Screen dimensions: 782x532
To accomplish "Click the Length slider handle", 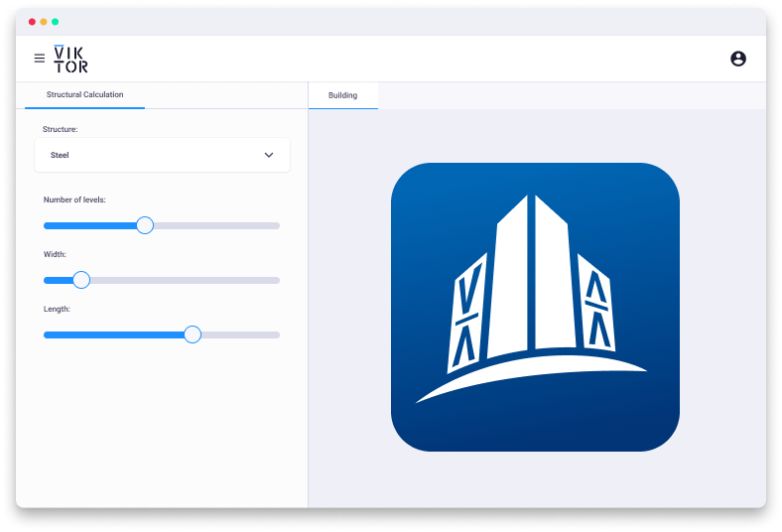I will click(193, 334).
